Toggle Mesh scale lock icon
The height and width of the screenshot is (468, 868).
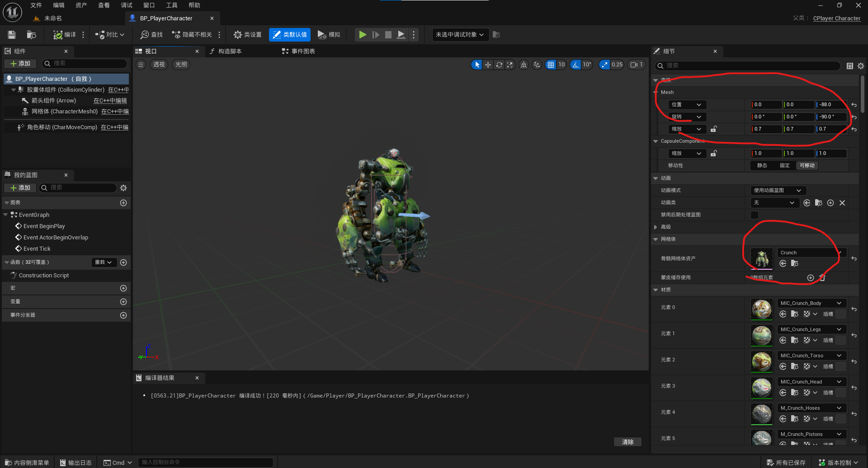click(713, 129)
